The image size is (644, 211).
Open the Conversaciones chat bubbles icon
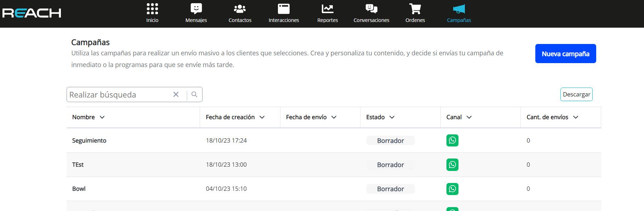tap(371, 9)
